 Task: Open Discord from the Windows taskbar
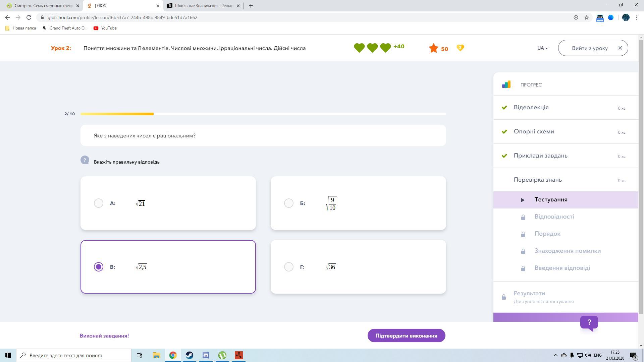(206, 355)
